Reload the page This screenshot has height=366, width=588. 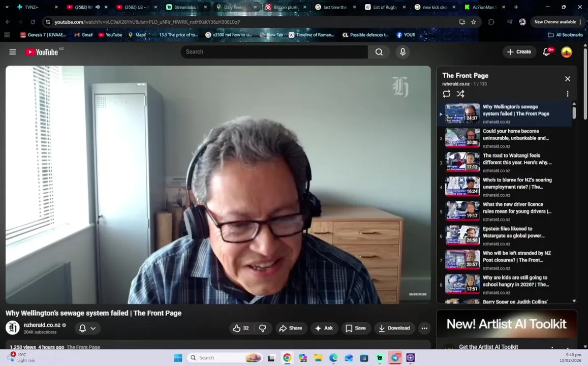(33, 22)
